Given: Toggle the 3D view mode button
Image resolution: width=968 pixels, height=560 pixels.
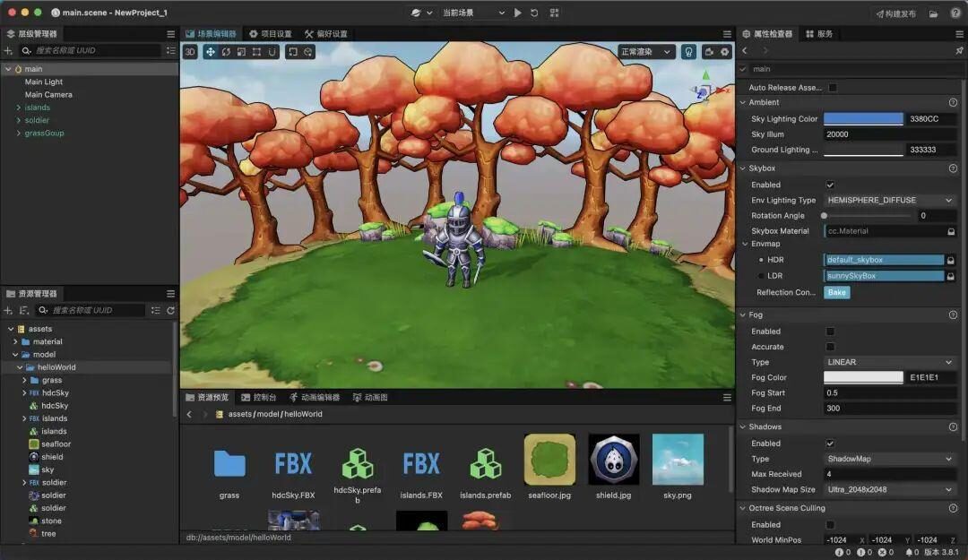Looking at the screenshot, I should 190,52.
